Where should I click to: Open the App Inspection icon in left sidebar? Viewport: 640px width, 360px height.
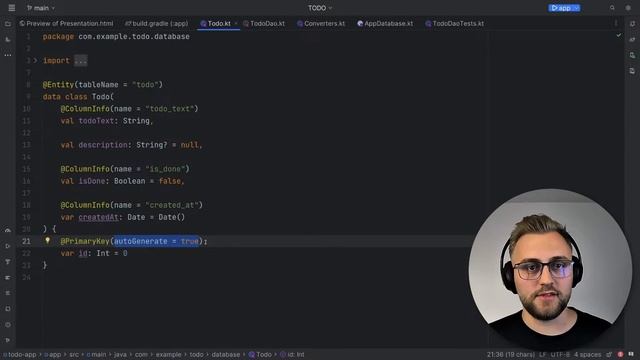[8, 325]
